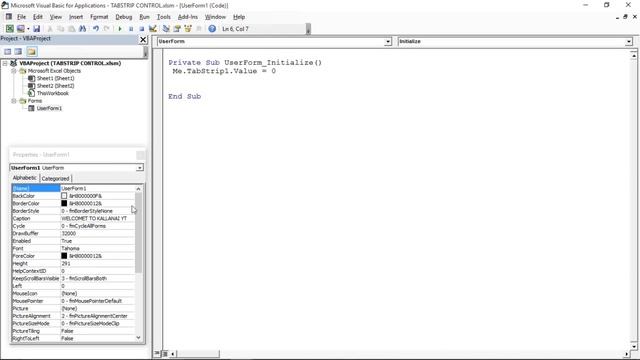
Task: Click the Undo arrow icon
Action: [96, 29]
